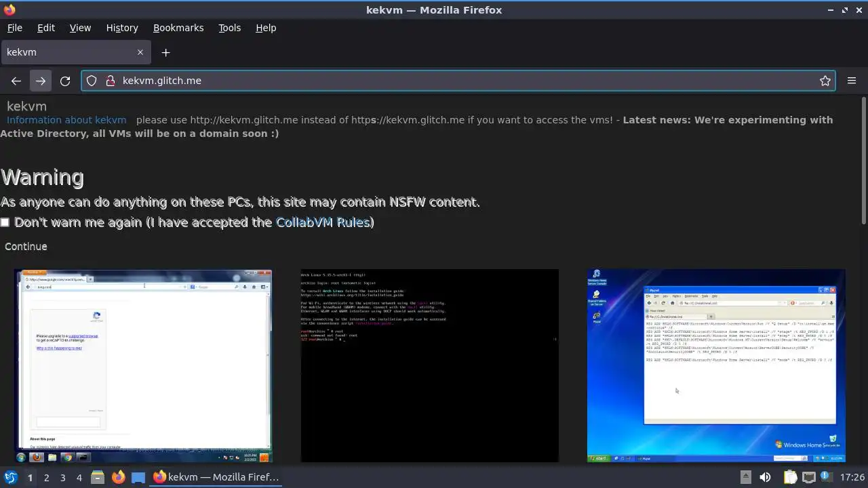This screenshot has width=868, height=488.
Task: Open the Windows Home Server VM thumbnail
Action: (716, 366)
